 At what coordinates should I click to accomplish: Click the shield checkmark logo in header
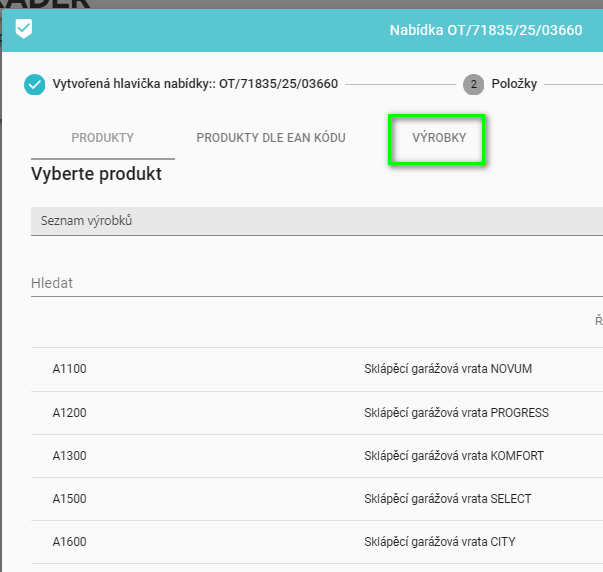pyautogui.click(x=24, y=30)
